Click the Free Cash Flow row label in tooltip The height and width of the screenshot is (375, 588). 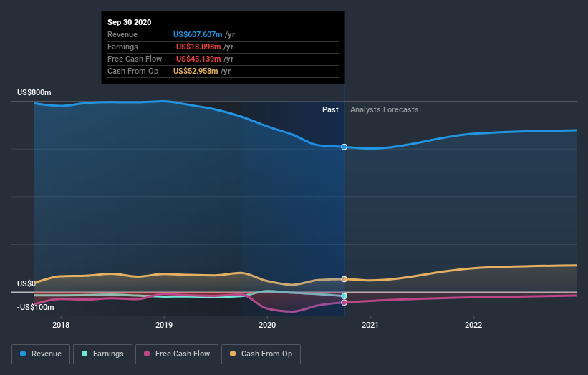[x=135, y=59]
